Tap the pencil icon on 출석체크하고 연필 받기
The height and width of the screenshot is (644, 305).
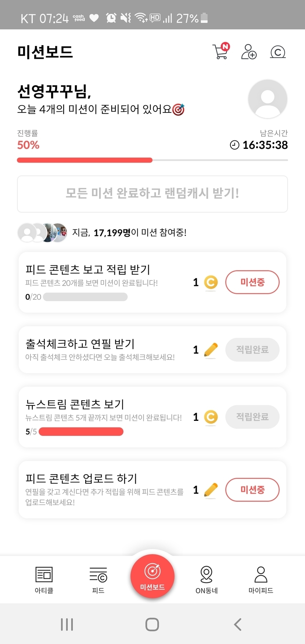(211, 350)
